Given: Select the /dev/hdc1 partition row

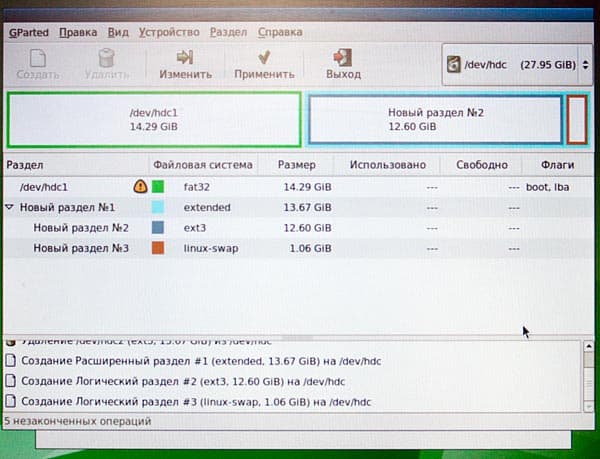Looking at the screenshot, I should (x=298, y=187).
